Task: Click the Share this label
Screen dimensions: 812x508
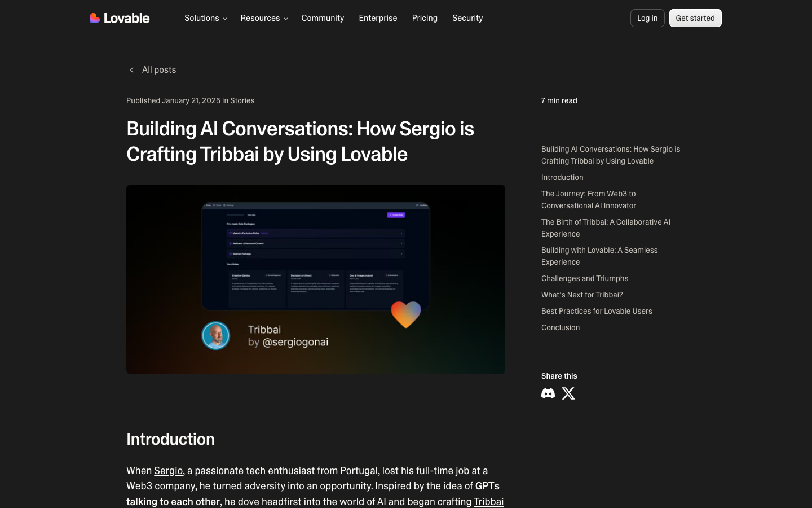Action: tap(559, 376)
